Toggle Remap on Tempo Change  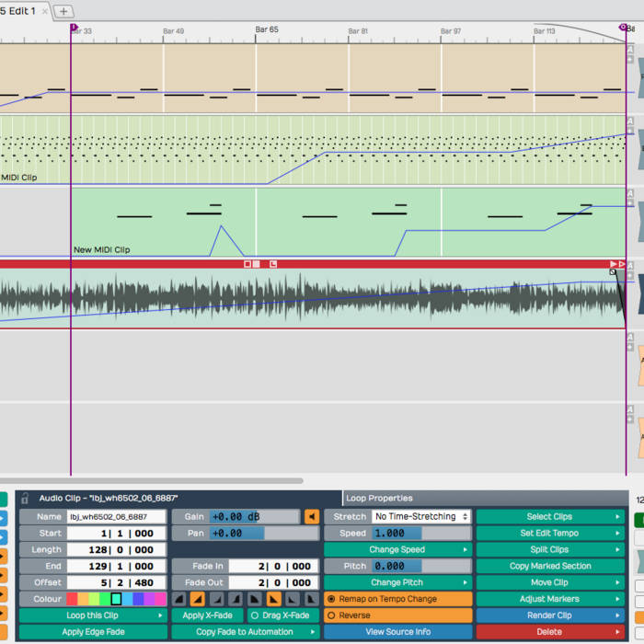point(397,599)
